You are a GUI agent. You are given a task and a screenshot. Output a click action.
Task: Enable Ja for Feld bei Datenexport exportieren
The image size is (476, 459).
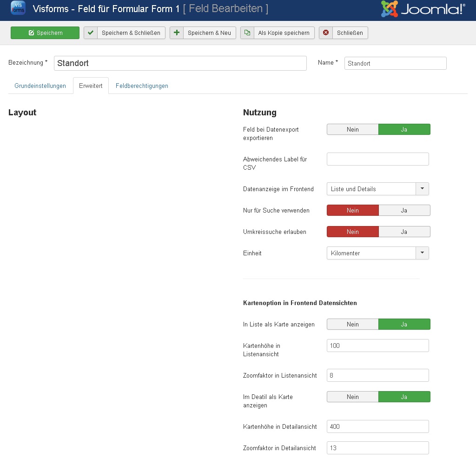pyautogui.click(x=404, y=129)
